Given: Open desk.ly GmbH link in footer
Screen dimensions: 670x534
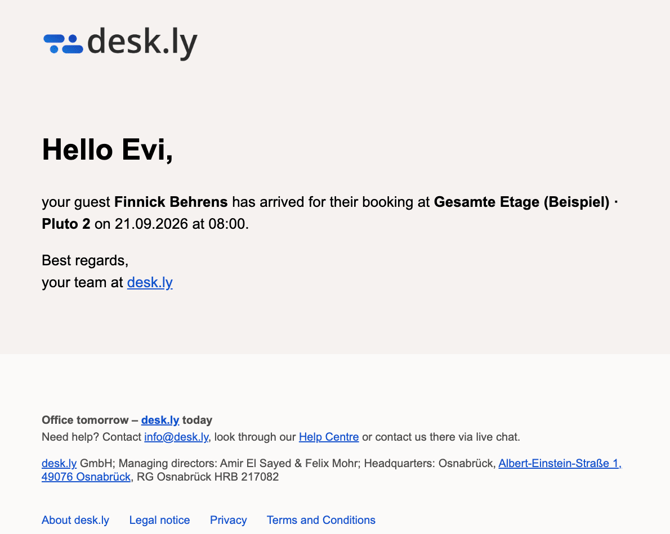Looking at the screenshot, I should click(x=59, y=463).
